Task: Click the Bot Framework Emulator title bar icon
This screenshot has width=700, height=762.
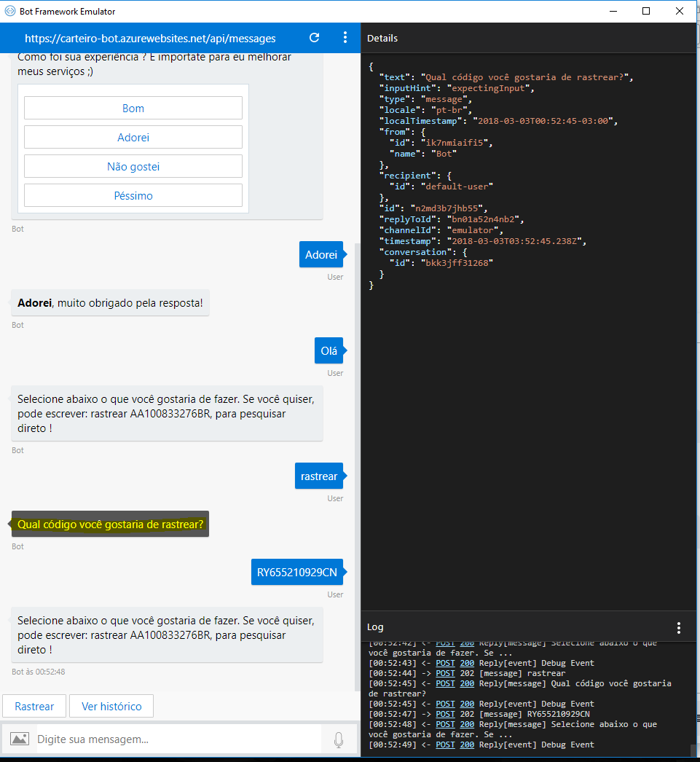Action: [x=10, y=12]
